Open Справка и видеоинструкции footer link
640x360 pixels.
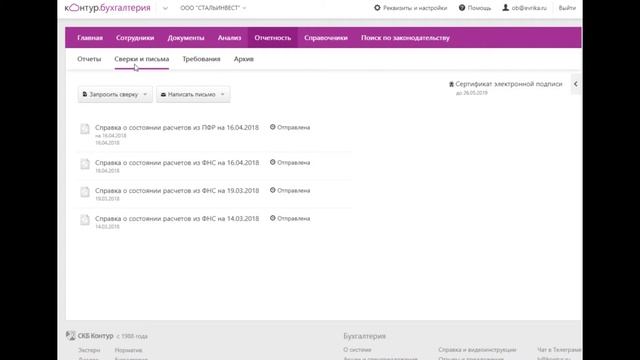point(477,350)
